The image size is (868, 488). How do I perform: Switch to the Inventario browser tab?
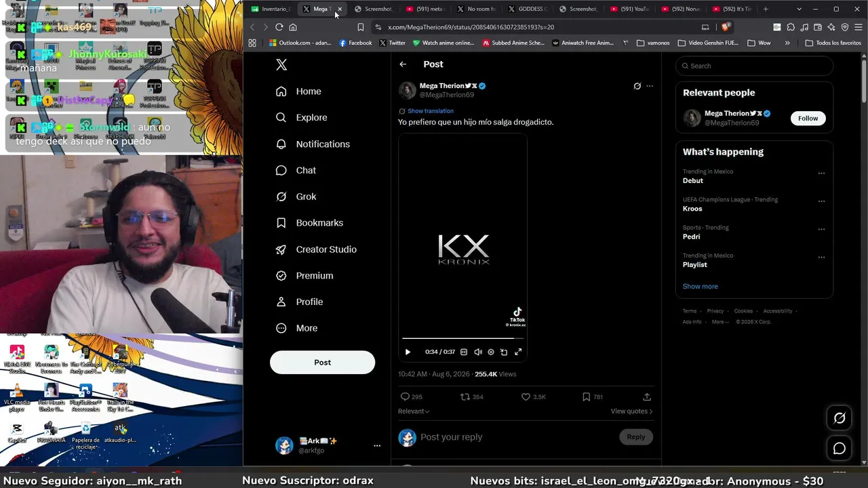[x=271, y=9]
